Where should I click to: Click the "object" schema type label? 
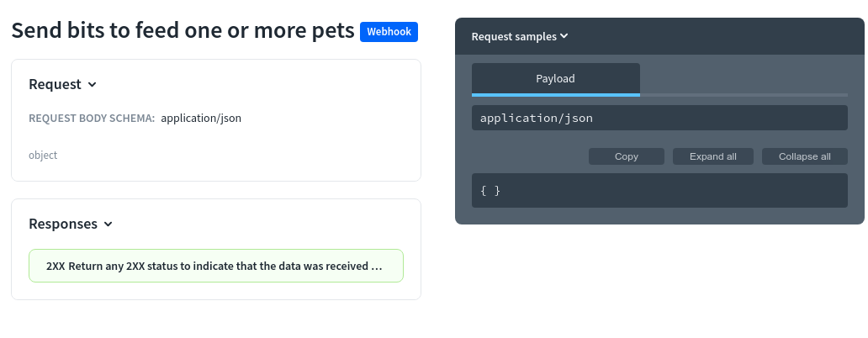43,156
